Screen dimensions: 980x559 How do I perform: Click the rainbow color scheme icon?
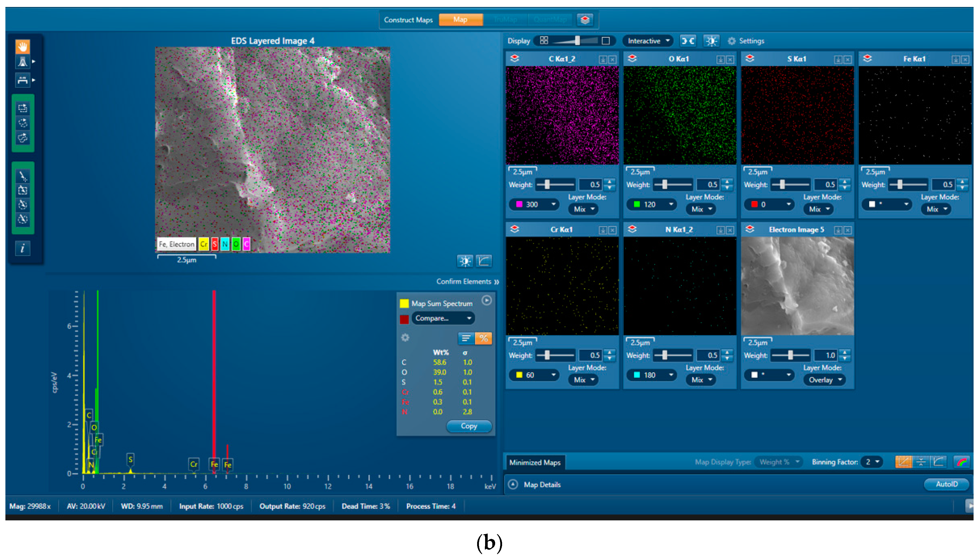pos(962,462)
